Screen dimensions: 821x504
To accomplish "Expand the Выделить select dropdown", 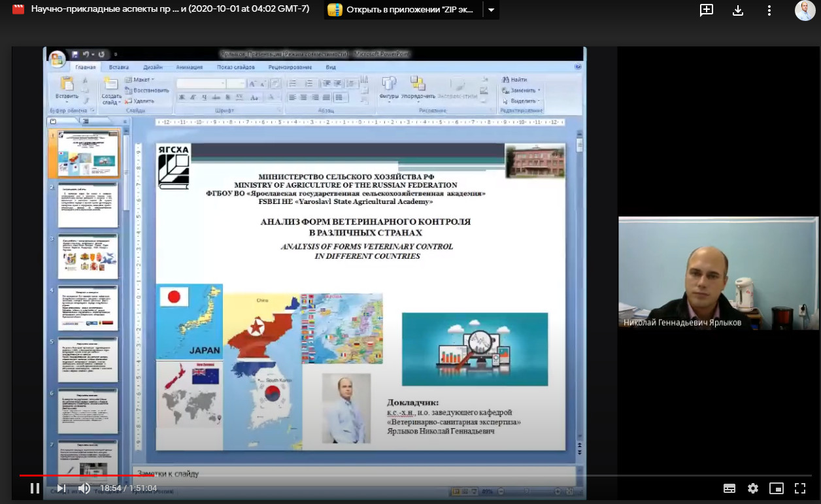I will point(522,101).
